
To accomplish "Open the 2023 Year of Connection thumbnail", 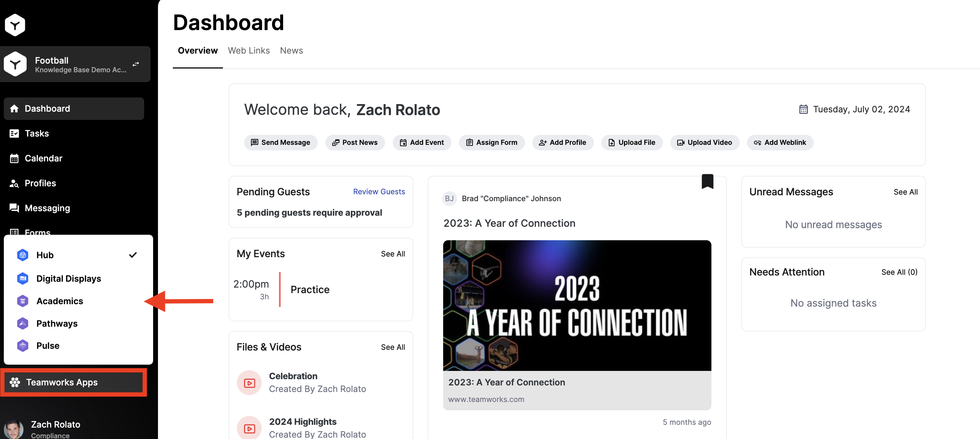I will click(x=577, y=305).
